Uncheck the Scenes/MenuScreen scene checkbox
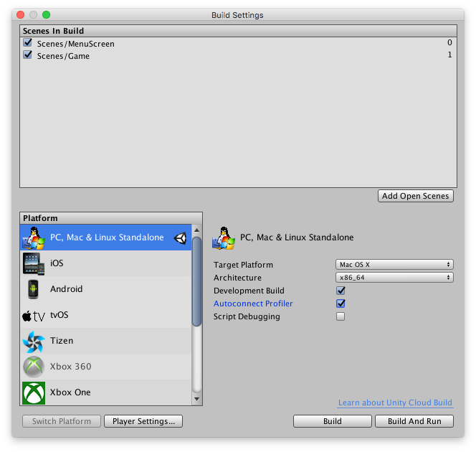 (x=28, y=42)
